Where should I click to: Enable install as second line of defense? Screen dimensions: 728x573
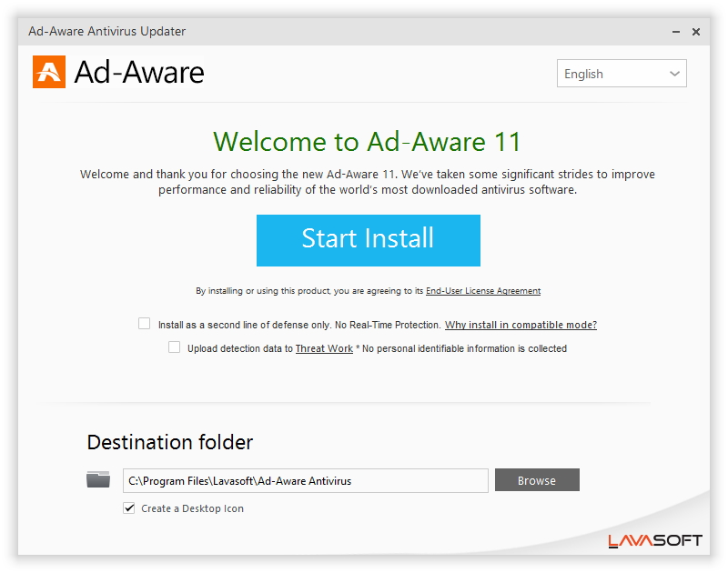point(145,324)
